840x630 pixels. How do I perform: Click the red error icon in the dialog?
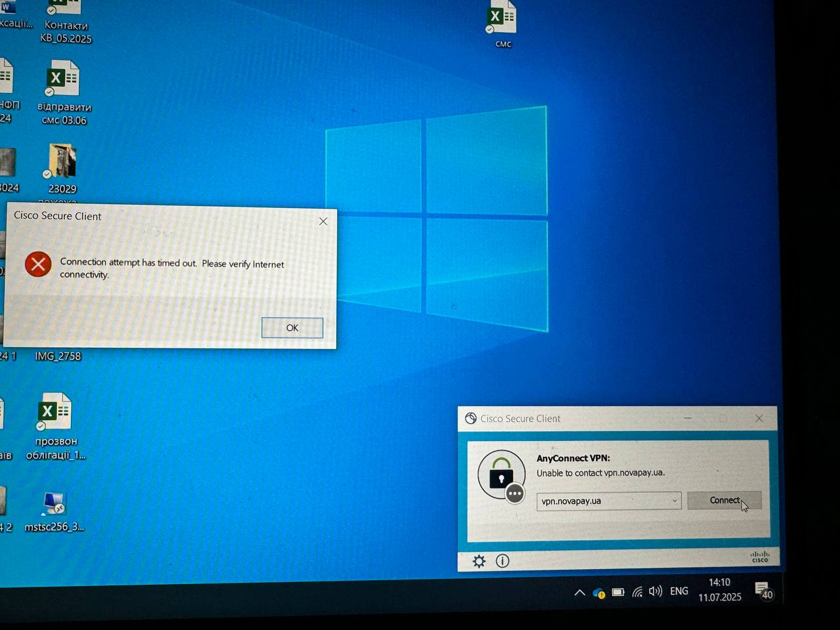tap(38, 264)
